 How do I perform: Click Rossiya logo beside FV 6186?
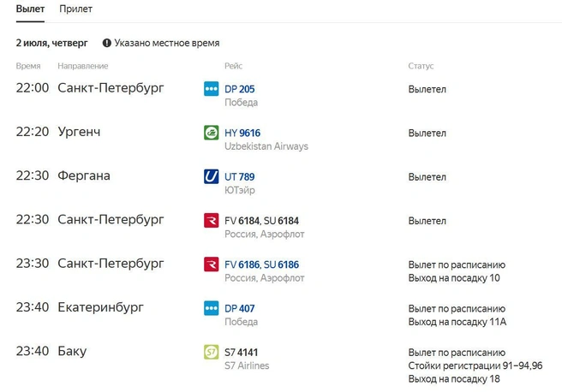(x=211, y=264)
